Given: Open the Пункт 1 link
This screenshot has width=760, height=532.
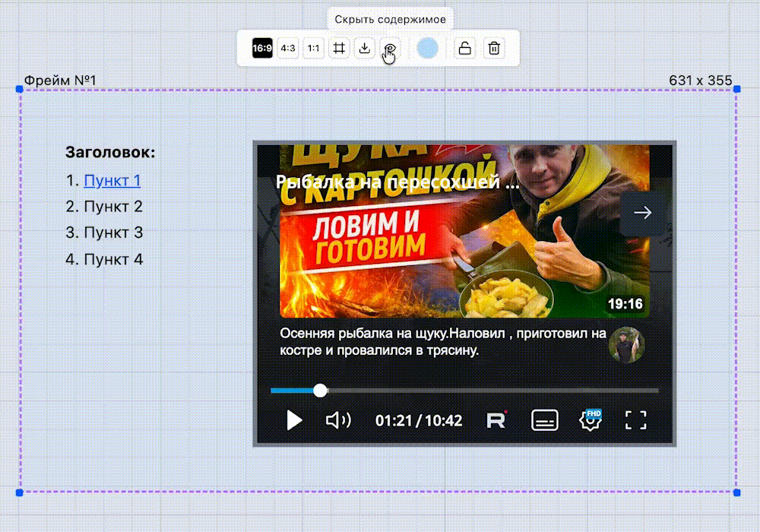Looking at the screenshot, I should pos(112,181).
